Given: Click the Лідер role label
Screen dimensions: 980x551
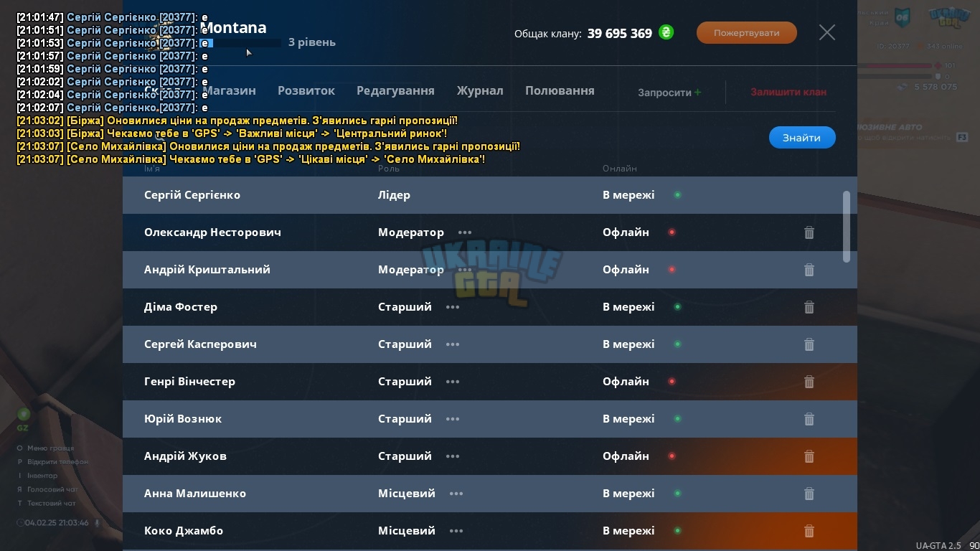Looking at the screenshot, I should (394, 195).
